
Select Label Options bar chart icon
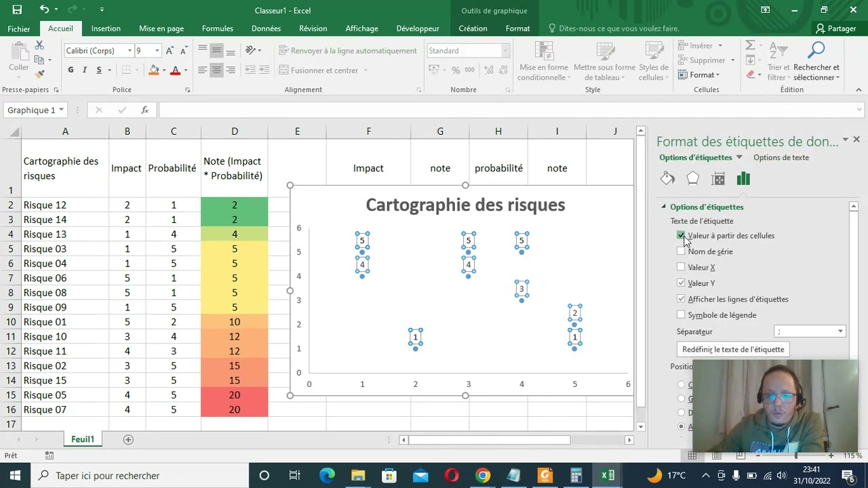pos(743,178)
